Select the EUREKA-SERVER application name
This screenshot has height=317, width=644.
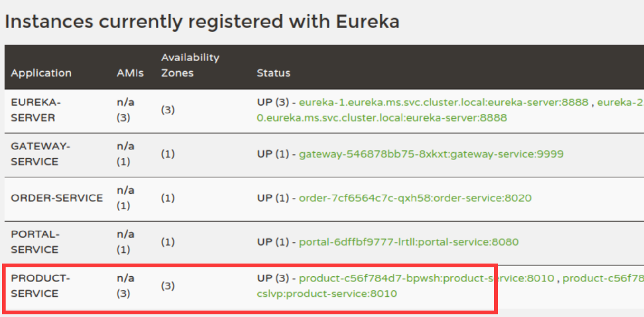(35, 110)
